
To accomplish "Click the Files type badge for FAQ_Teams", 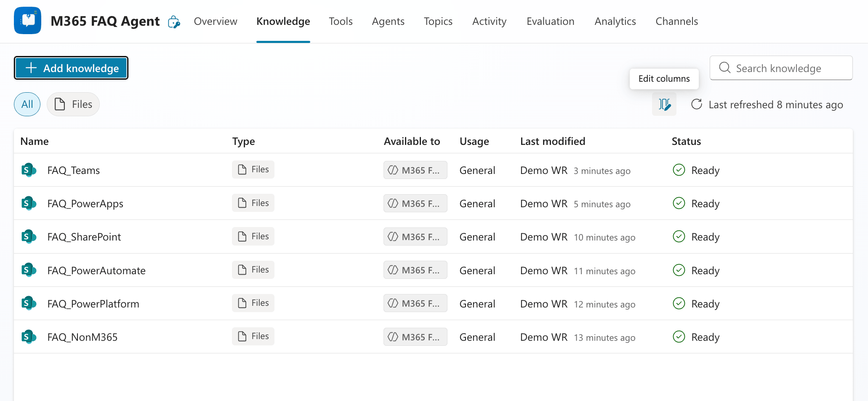I will pos(253,169).
